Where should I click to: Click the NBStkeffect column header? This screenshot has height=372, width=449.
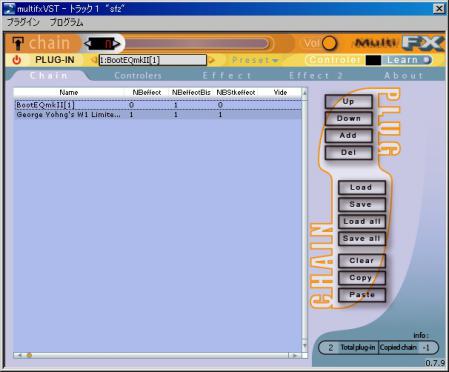point(236,92)
